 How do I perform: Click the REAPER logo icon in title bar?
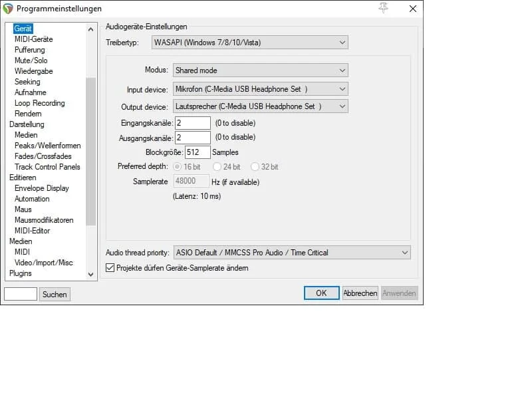click(8, 9)
